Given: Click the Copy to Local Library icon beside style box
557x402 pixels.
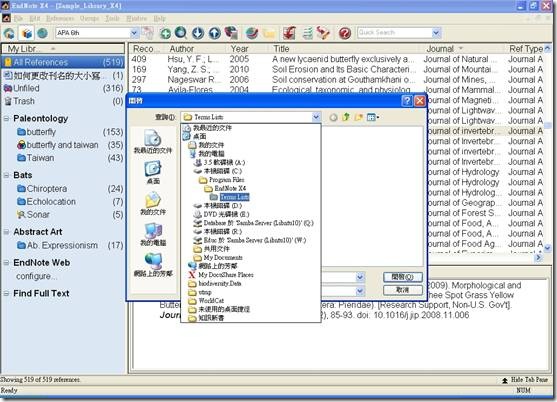Looking at the screenshot, I should point(147,33).
